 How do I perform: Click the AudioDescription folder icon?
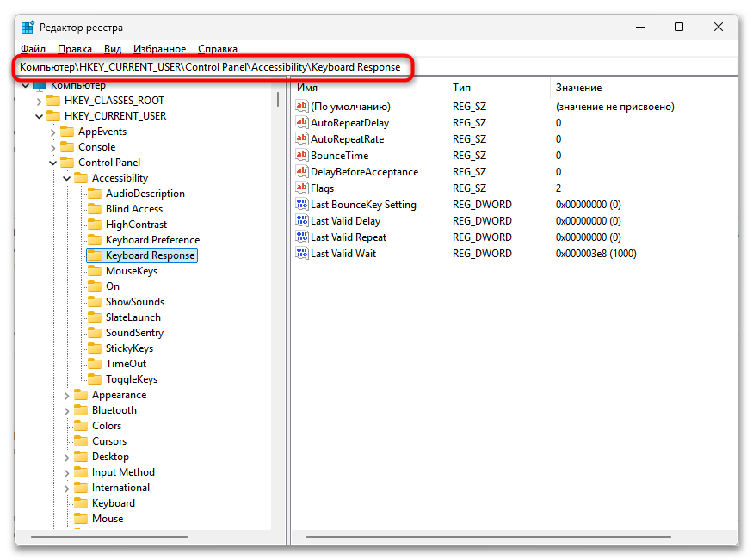click(x=95, y=194)
